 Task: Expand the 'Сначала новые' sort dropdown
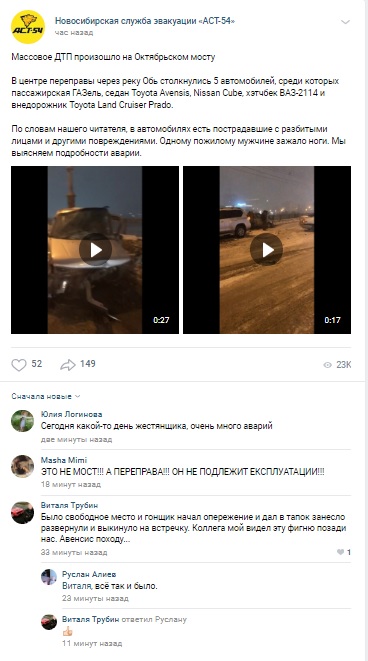coord(46,396)
